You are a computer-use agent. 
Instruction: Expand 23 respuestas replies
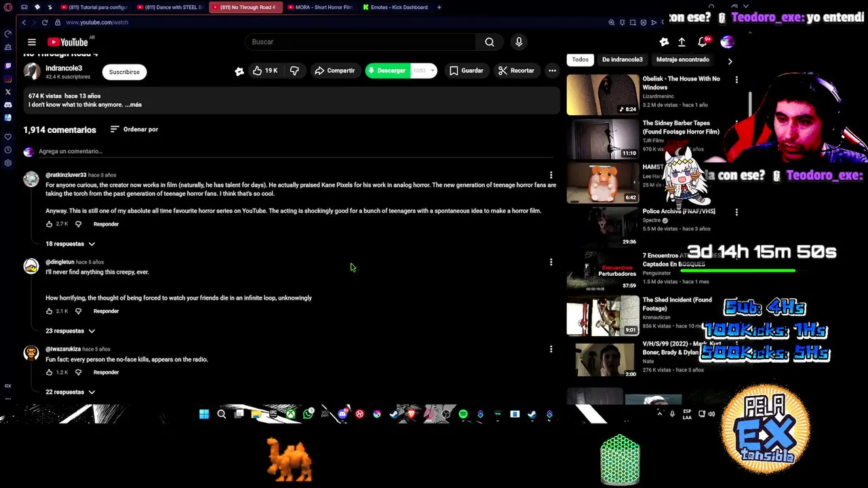tap(71, 331)
